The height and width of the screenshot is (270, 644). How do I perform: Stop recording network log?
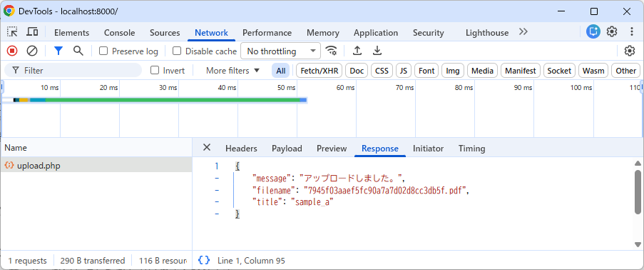12,51
